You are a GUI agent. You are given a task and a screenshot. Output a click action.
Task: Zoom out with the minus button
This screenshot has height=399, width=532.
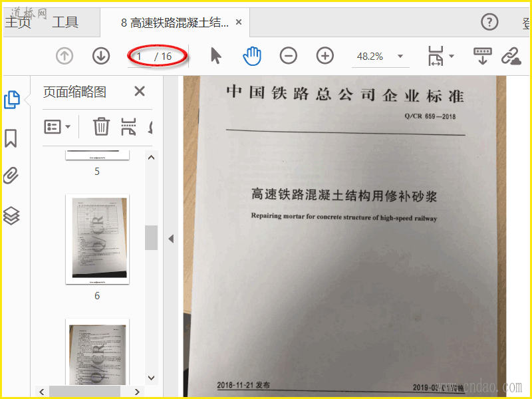(289, 56)
